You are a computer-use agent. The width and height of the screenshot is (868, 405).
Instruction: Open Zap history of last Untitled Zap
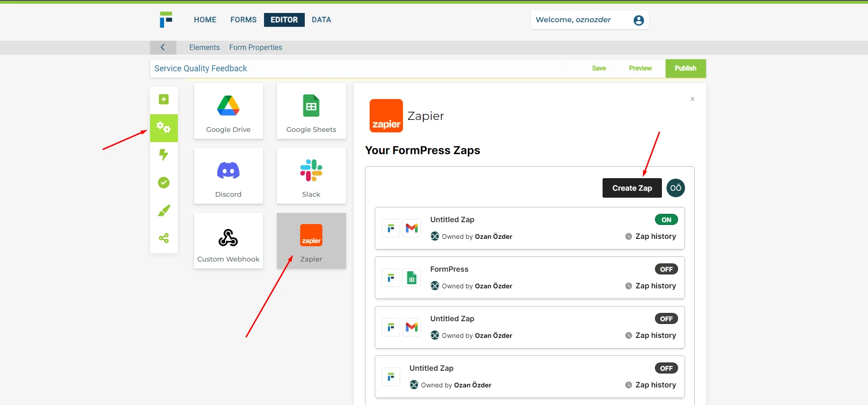(x=651, y=385)
